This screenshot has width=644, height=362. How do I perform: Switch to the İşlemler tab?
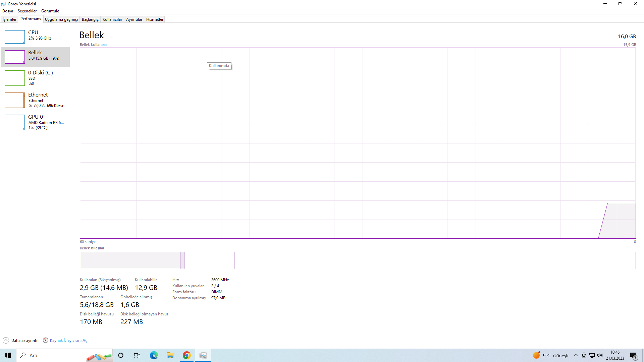pyautogui.click(x=9, y=19)
